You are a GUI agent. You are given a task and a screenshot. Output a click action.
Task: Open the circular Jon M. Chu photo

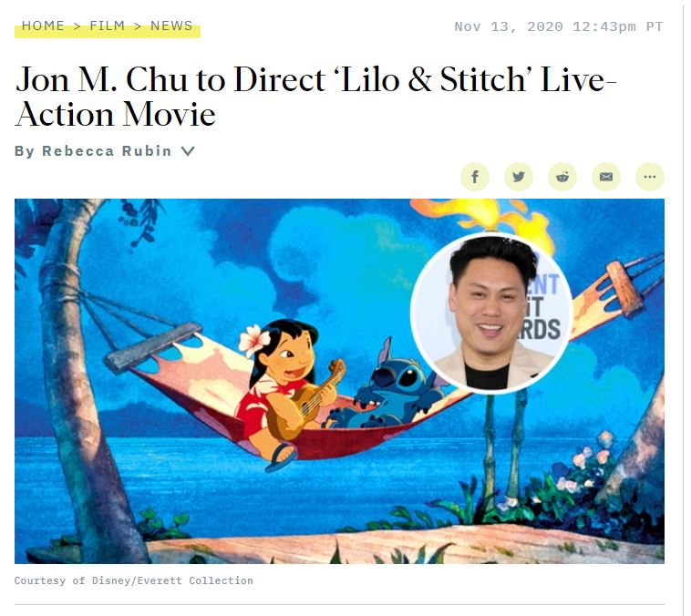click(491, 313)
